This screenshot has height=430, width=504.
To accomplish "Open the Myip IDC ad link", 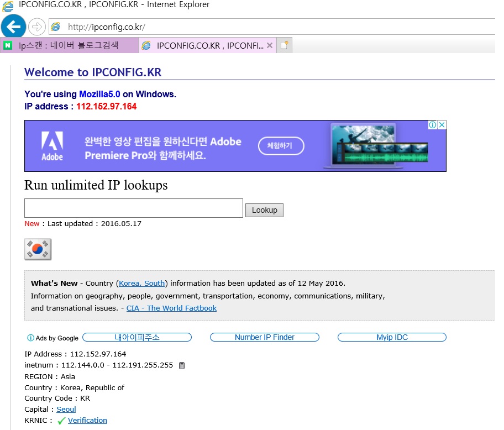I will (x=392, y=337).
